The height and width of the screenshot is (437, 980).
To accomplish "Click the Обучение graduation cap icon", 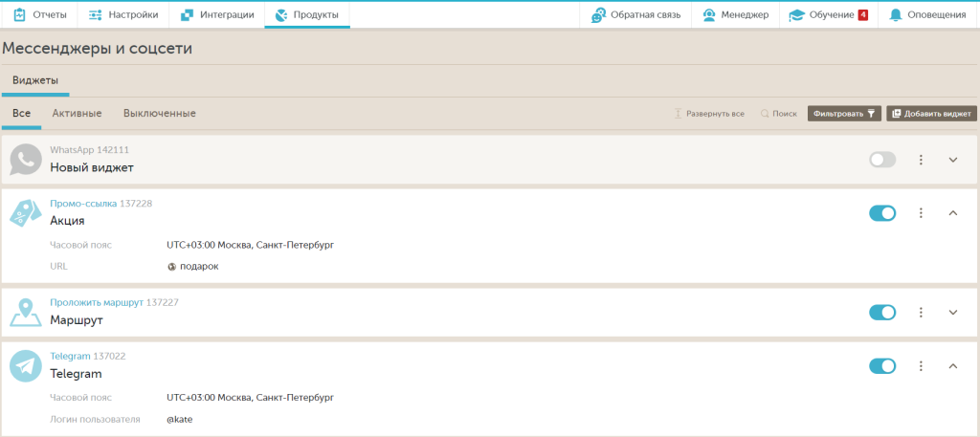I will click(797, 15).
